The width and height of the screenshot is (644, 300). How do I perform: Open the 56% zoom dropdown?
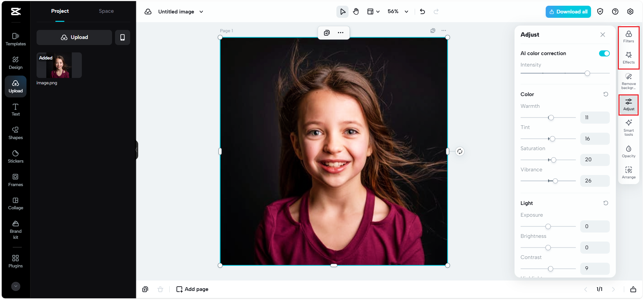point(398,12)
